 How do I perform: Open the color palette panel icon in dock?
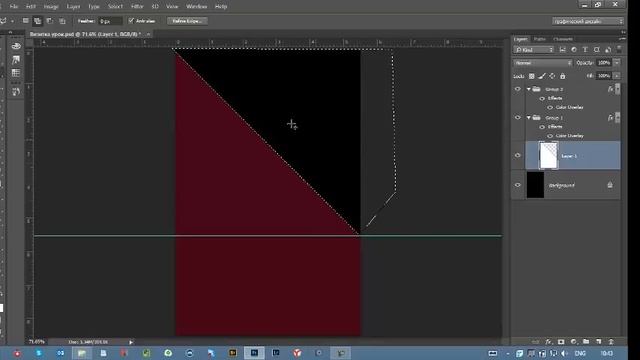point(16,46)
